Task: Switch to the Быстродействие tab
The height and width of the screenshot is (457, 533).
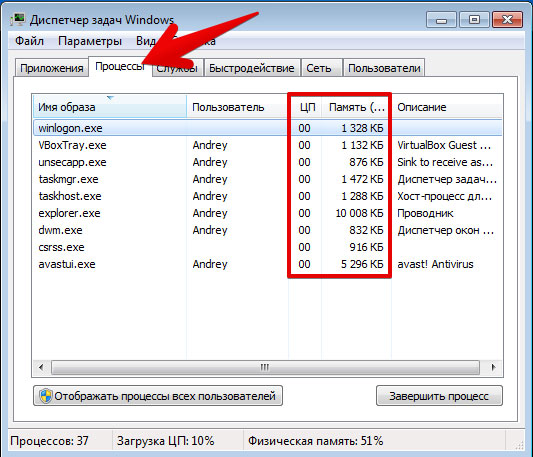Action: pyautogui.click(x=252, y=68)
